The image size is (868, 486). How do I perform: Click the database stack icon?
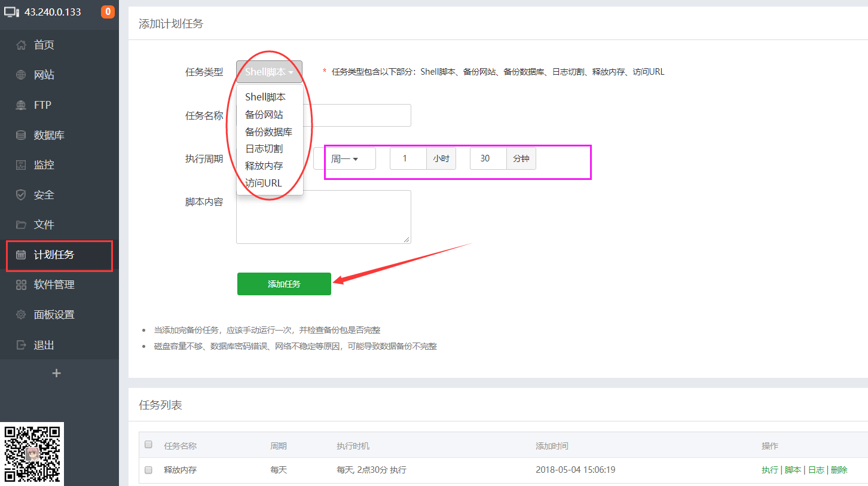tap(22, 135)
